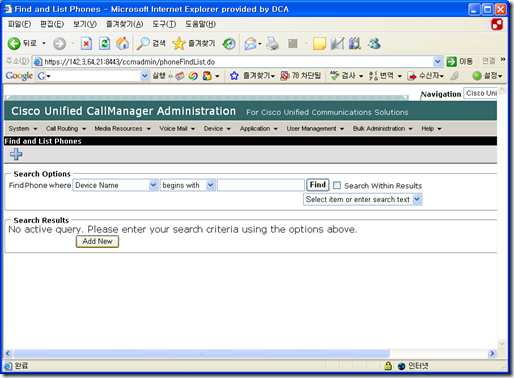Click the Google toolbar green settings icon
This screenshot has height=378, width=514.
pos(477,76)
